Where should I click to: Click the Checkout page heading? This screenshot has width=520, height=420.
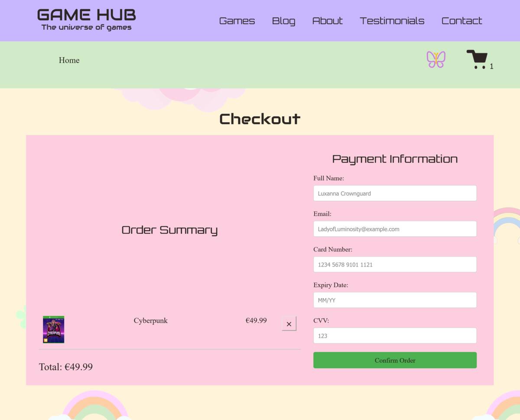pyautogui.click(x=260, y=118)
